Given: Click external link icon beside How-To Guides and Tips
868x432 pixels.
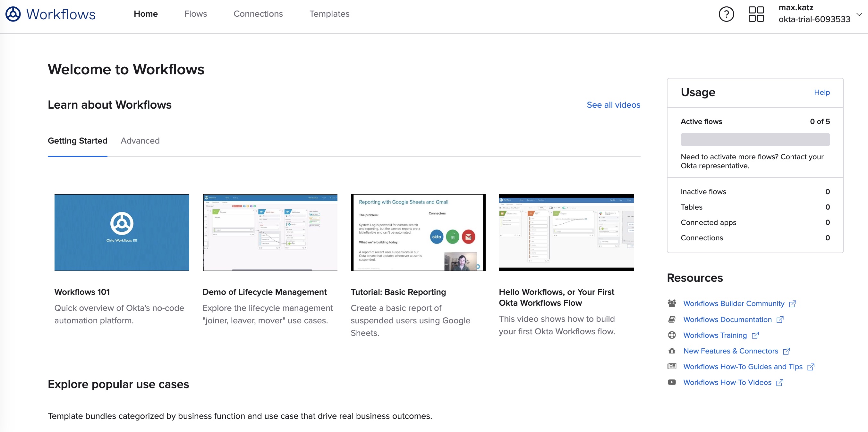Looking at the screenshot, I should point(811,367).
